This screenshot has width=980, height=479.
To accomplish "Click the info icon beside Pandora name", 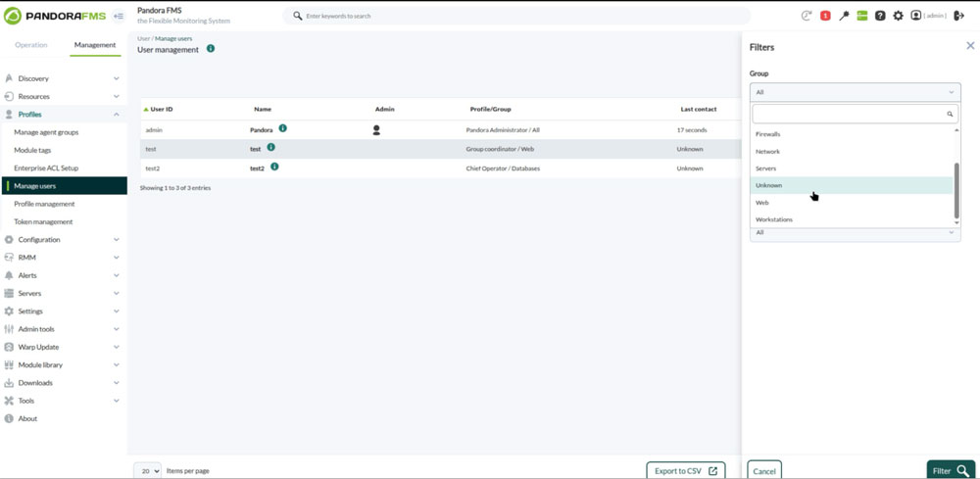I will [282, 128].
